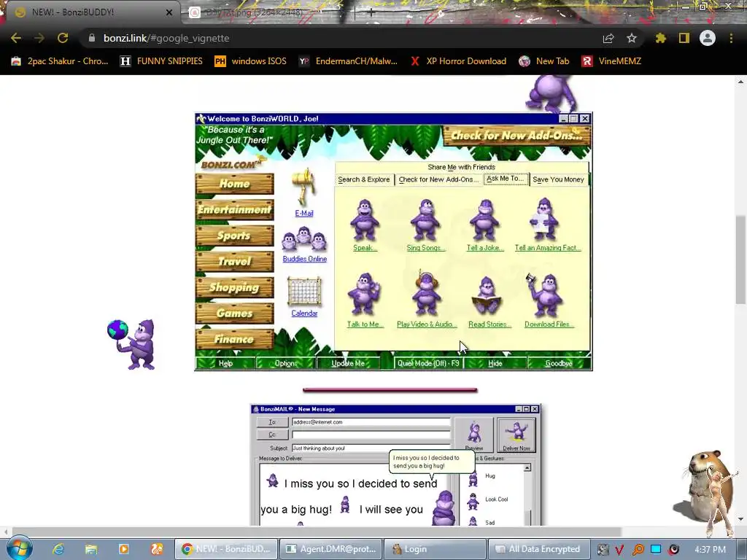Toggle the Chrome side panel icon
This screenshot has width=747, height=560.
[684, 38]
